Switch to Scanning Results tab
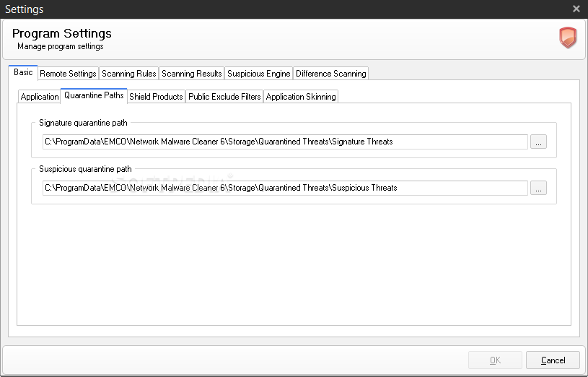The width and height of the screenshot is (588, 377). tap(192, 74)
